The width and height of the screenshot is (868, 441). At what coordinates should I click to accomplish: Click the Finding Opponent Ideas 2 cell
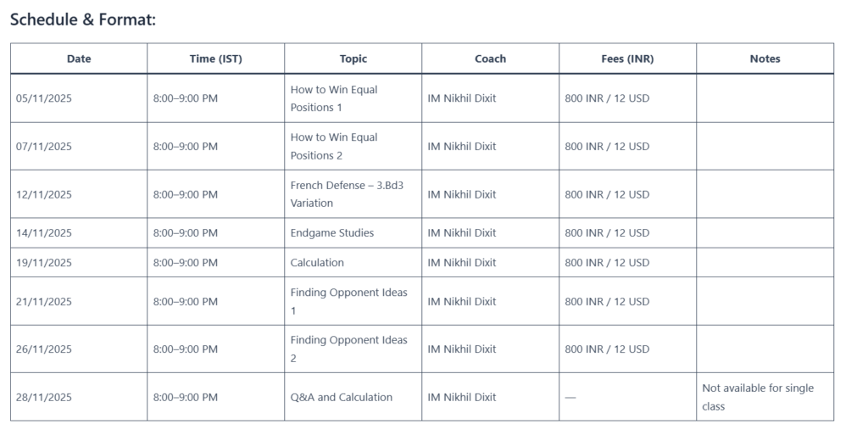pyautogui.click(x=348, y=349)
